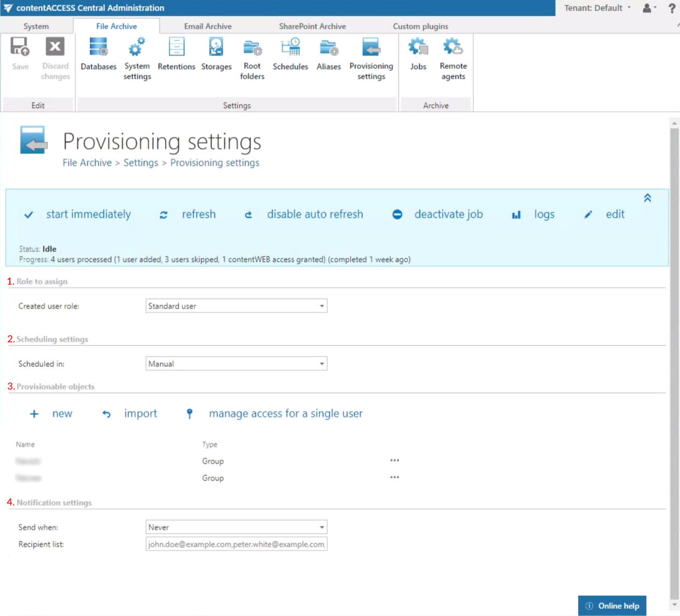
Task: Open the Scheduled in dropdown
Action: pos(236,364)
